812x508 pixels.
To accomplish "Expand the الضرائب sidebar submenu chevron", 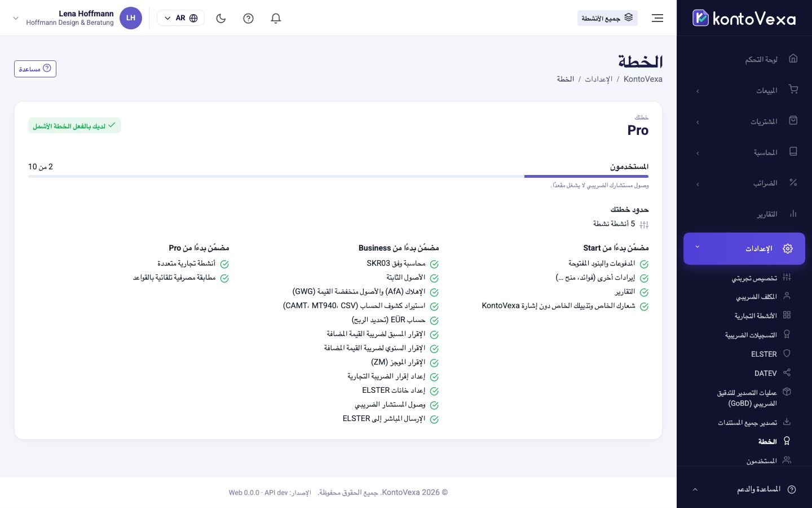I will [698, 184].
